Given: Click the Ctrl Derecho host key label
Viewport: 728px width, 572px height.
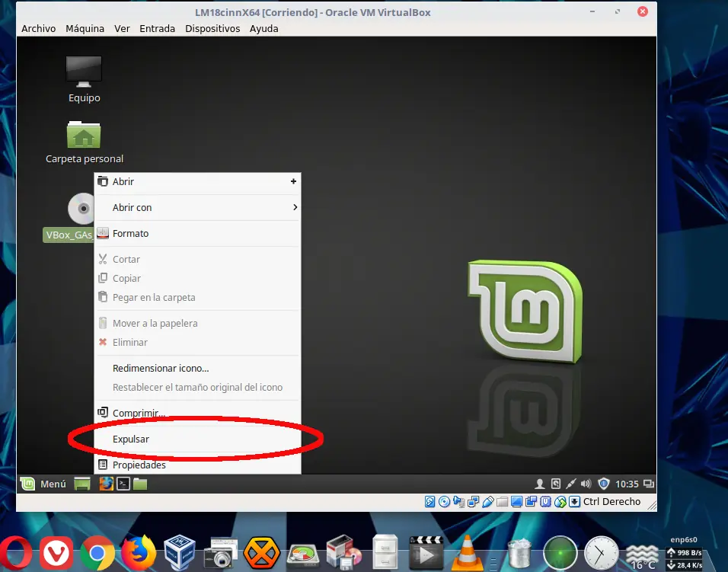Looking at the screenshot, I should click(x=611, y=501).
